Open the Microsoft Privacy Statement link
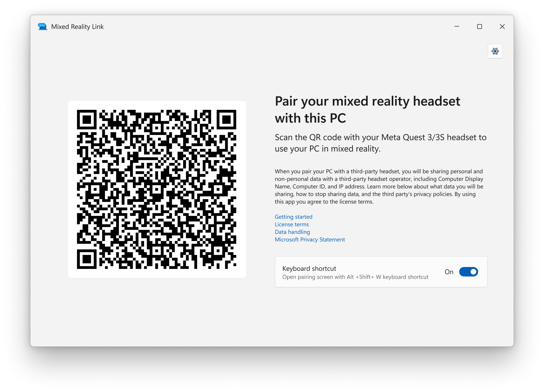 click(310, 239)
